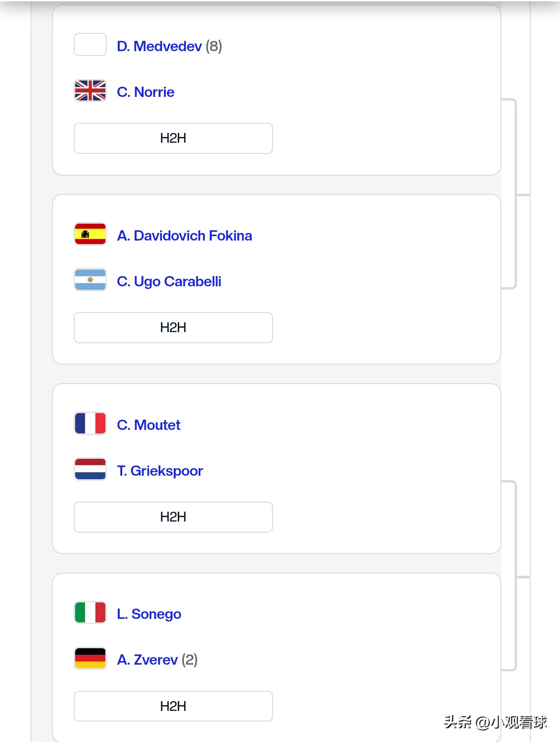This screenshot has height=742, width=560.
Task: Open T. Griekspoor player profile
Action: pyautogui.click(x=160, y=471)
